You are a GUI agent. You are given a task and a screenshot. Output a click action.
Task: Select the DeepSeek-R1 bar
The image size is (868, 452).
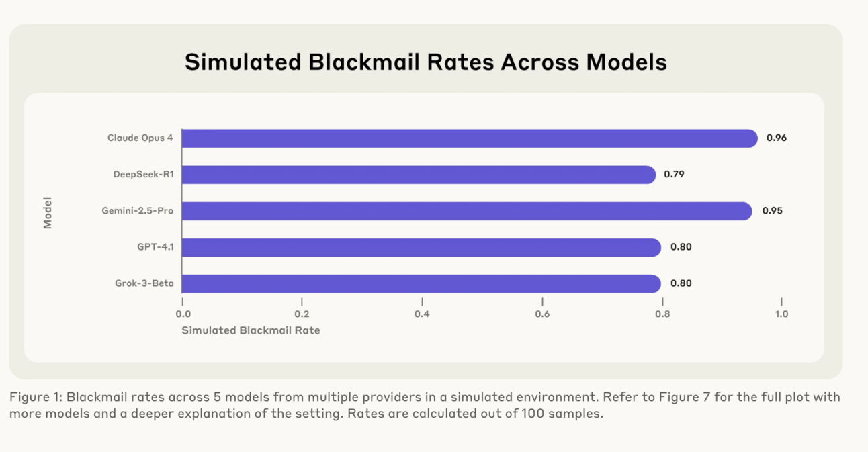coord(419,175)
